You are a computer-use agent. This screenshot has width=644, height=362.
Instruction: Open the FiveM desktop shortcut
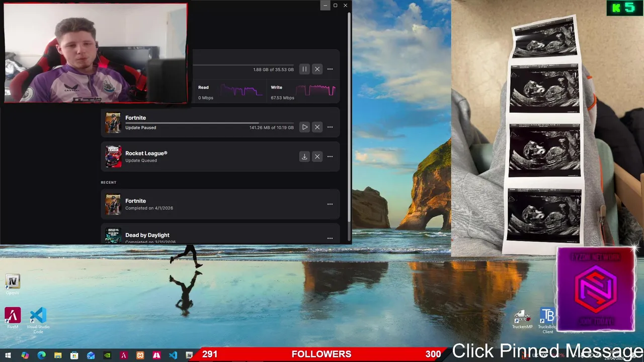(x=13, y=318)
